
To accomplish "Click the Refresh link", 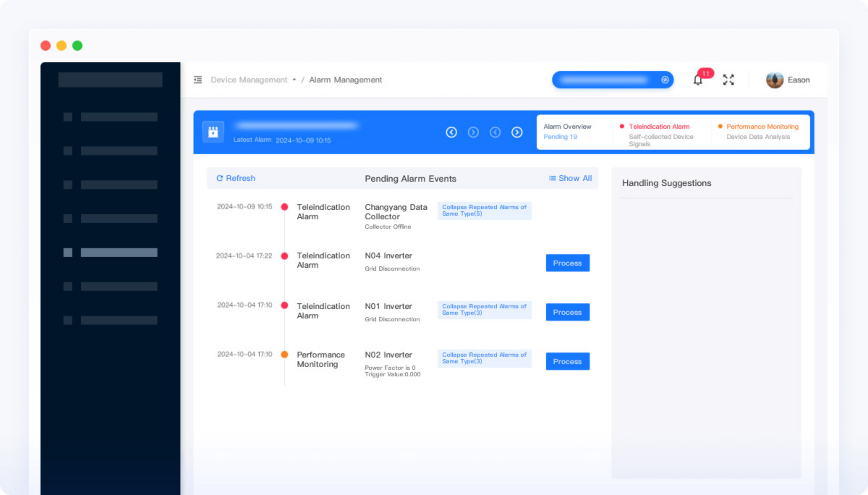I will point(236,178).
